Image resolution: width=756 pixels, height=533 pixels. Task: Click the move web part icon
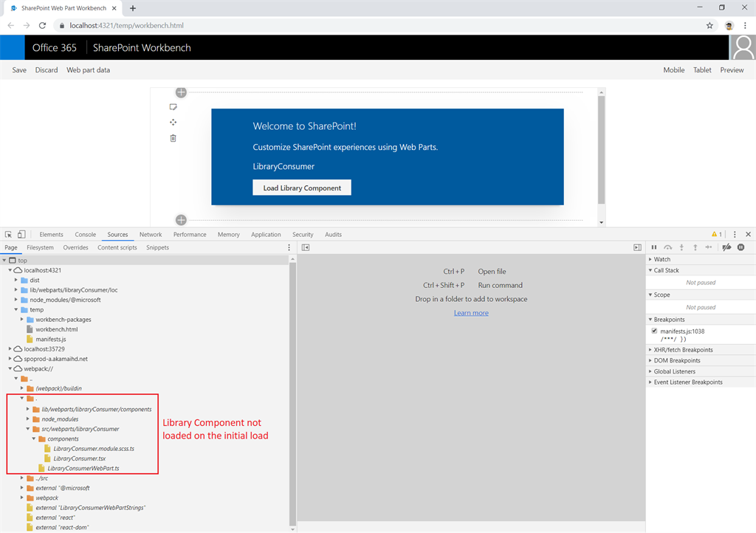click(173, 123)
